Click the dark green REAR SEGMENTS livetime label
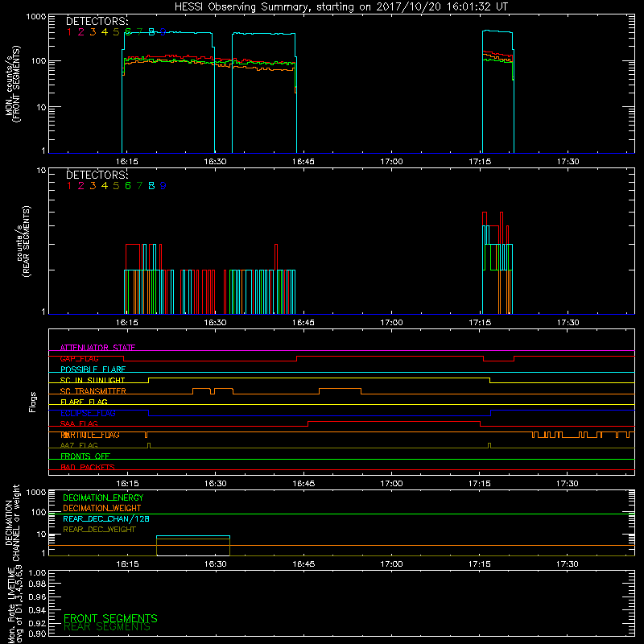This screenshot has width=644, height=644. point(107,627)
